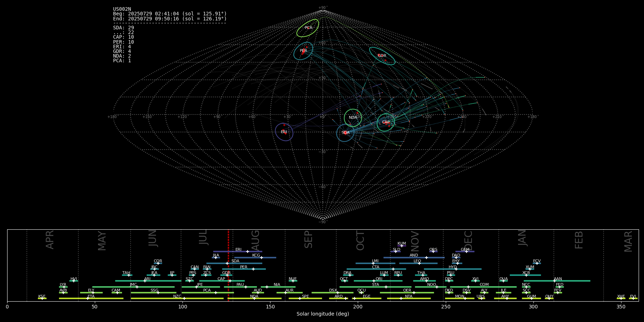Click the 'PCA: 1' count line
This screenshot has height=322, width=644.
[x=122, y=60]
